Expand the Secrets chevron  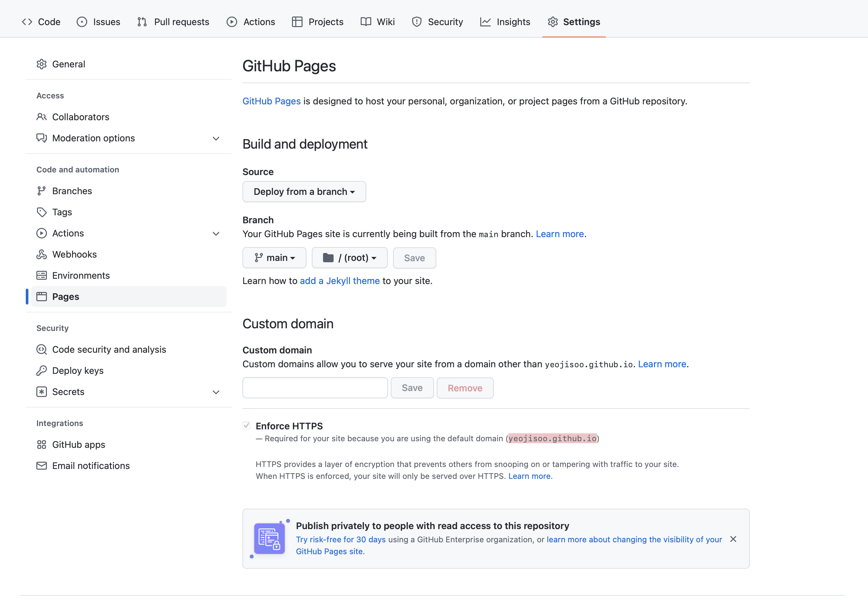pyautogui.click(x=216, y=392)
